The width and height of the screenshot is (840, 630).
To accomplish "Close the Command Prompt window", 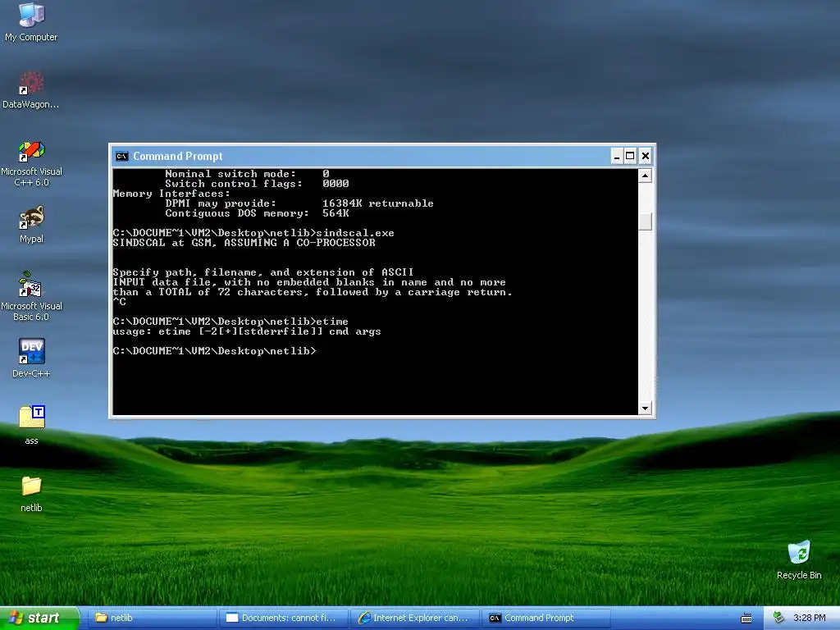I will point(646,156).
